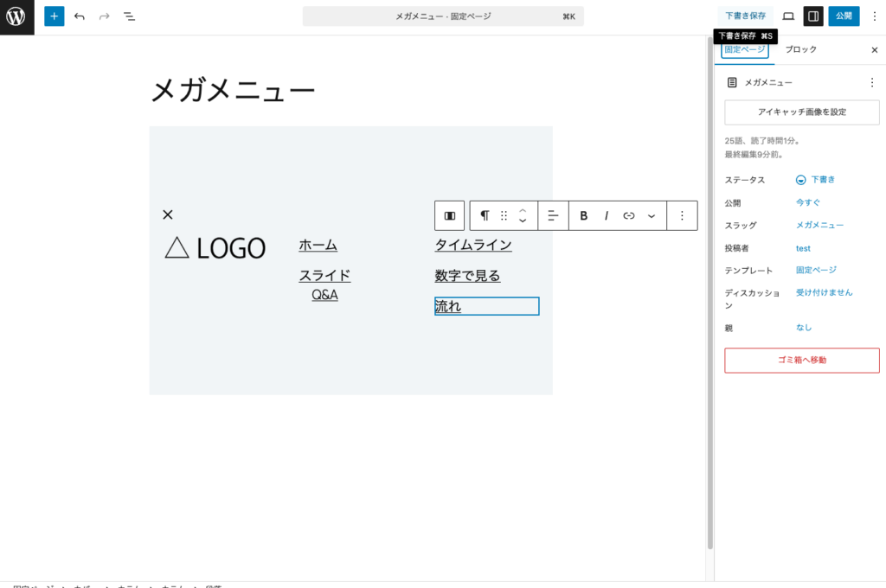Redo the last change
Viewport: 886px width, 588px height.
click(102, 16)
